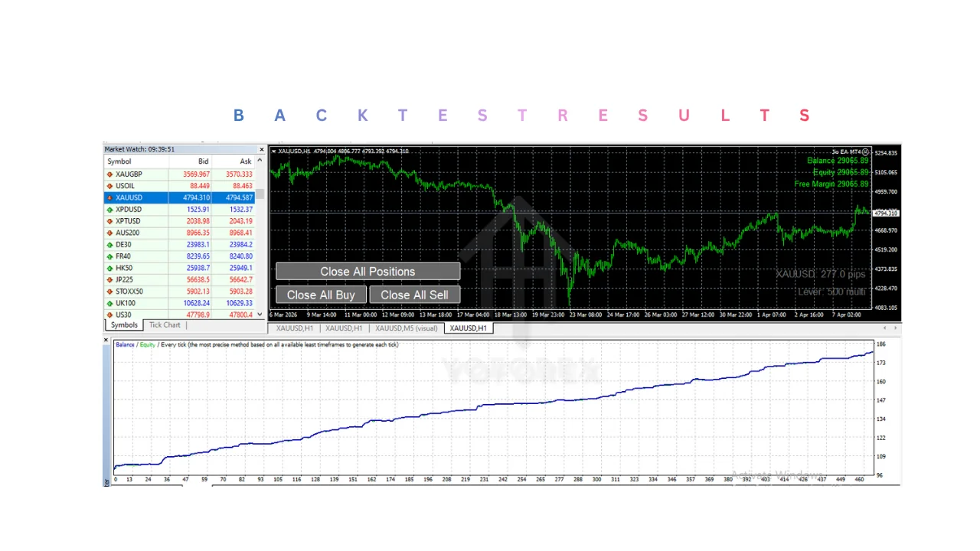980x551 pixels.
Task: Close the Market Watch panel
Action: click(261, 150)
